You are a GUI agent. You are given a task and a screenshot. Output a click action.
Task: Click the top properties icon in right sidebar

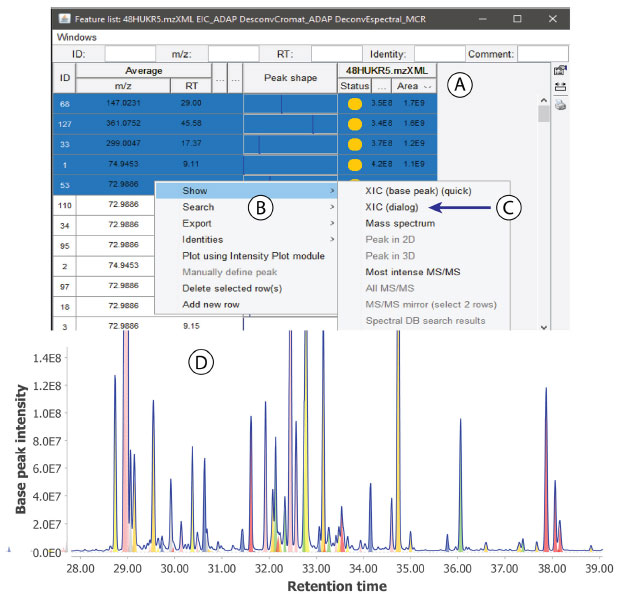pyautogui.click(x=561, y=71)
